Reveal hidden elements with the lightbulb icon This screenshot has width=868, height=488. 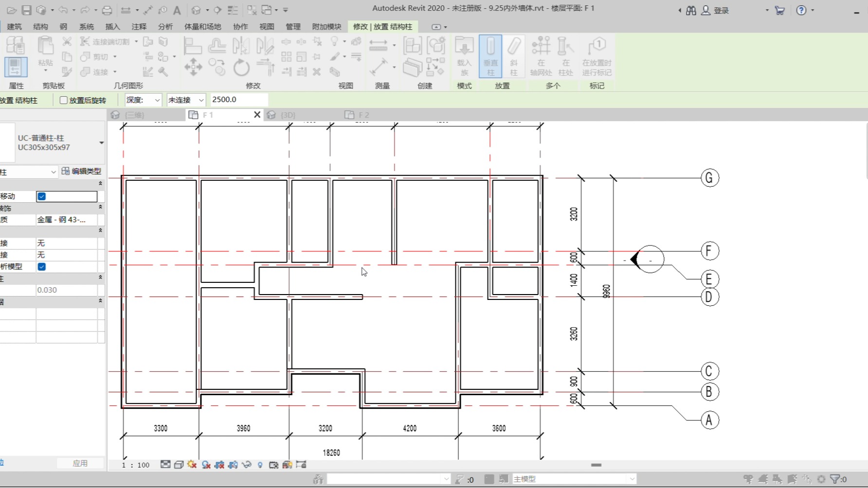(260, 465)
